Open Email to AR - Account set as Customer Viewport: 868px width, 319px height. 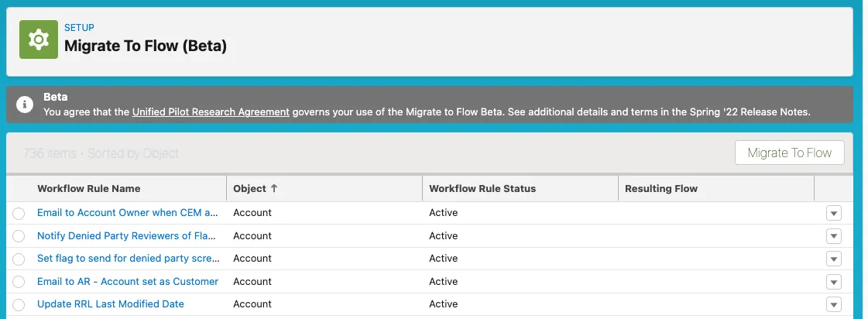click(128, 281)
